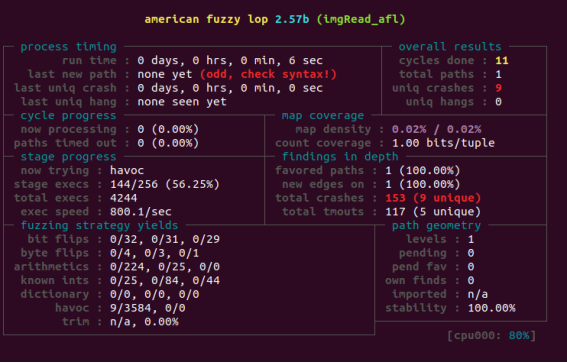Click the title 'american fuzzy lop 2.57b (imgRead_afl)'
This screenshot has width=567, height=363.
(x=275, y=19)
